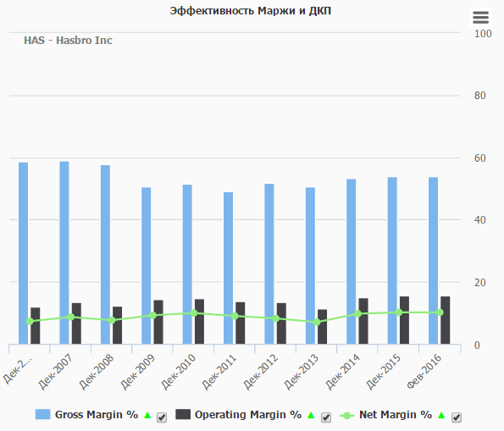The image size is (504, 431).
Task: Click the Operating Margin bar for Дек-2015
Action: (404, 320)
